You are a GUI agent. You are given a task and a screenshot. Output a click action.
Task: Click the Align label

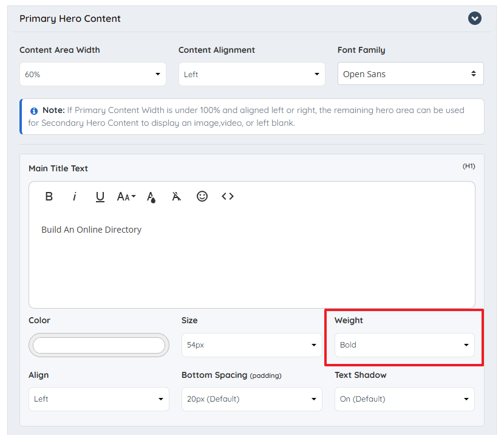point(39,375)
